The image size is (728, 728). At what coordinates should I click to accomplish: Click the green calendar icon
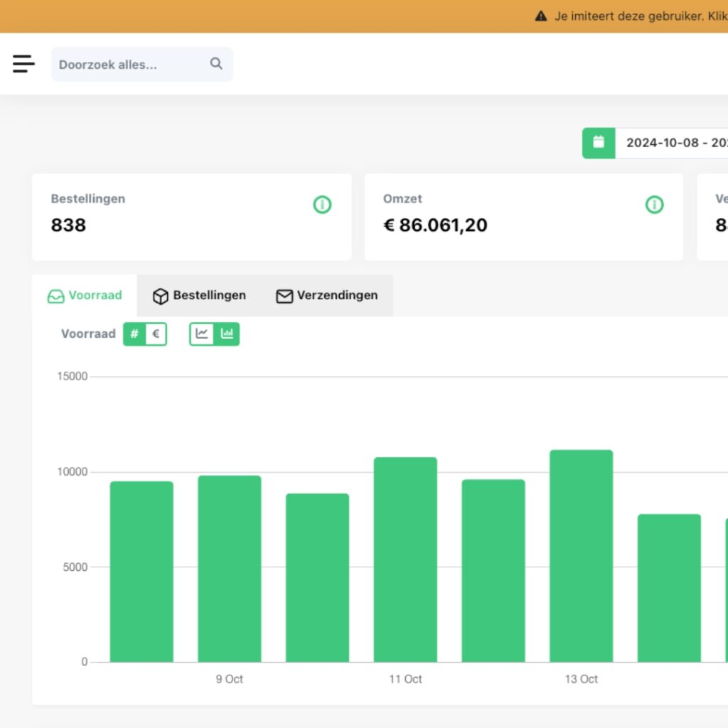[x=599, y=143]
